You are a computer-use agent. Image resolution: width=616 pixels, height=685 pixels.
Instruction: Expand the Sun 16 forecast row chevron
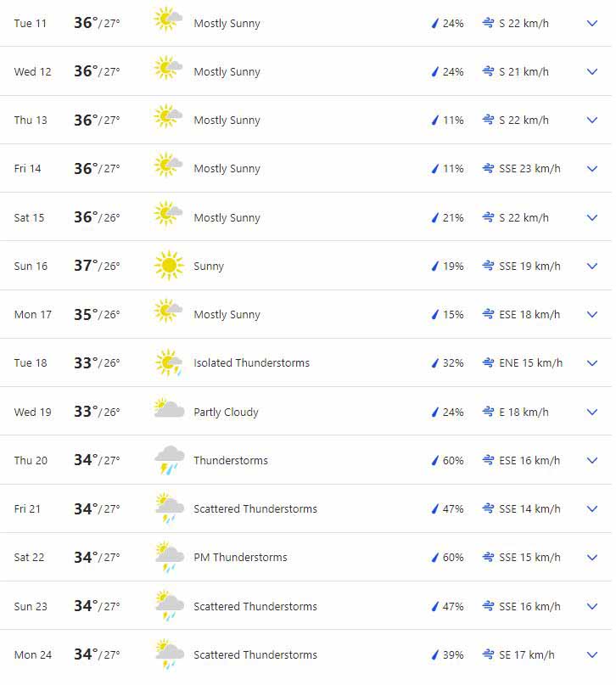coord(592,266)
